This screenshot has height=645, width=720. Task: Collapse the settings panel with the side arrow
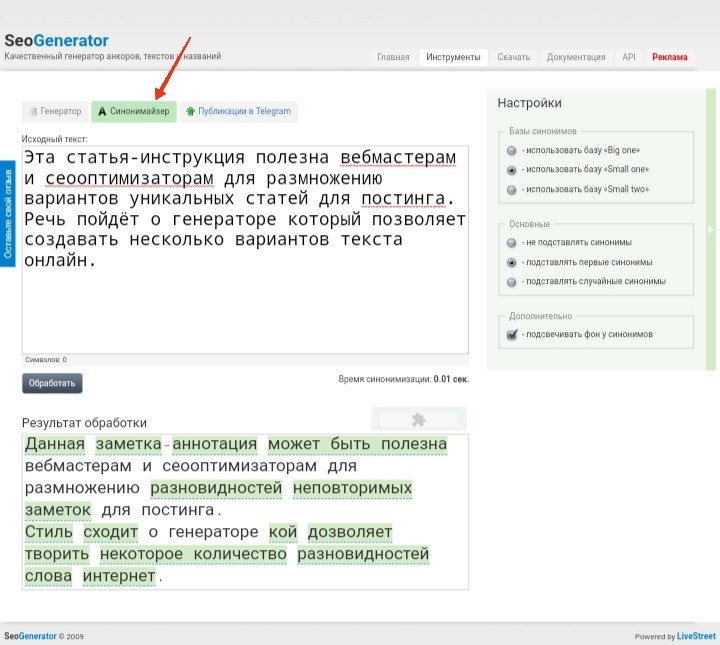[x=711, y=230]
